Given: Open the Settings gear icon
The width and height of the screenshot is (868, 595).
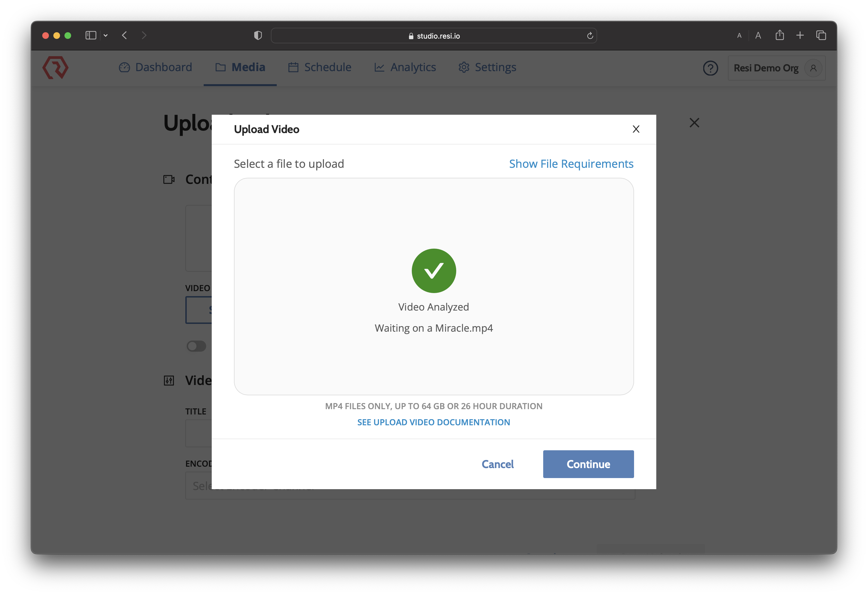Looking at the screenshot, I should pos(464,67).
